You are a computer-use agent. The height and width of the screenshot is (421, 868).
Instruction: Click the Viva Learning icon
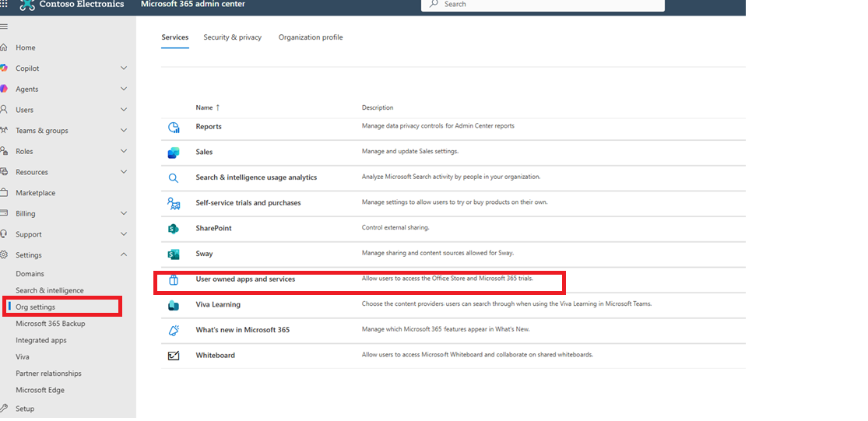tap(174, 305)
